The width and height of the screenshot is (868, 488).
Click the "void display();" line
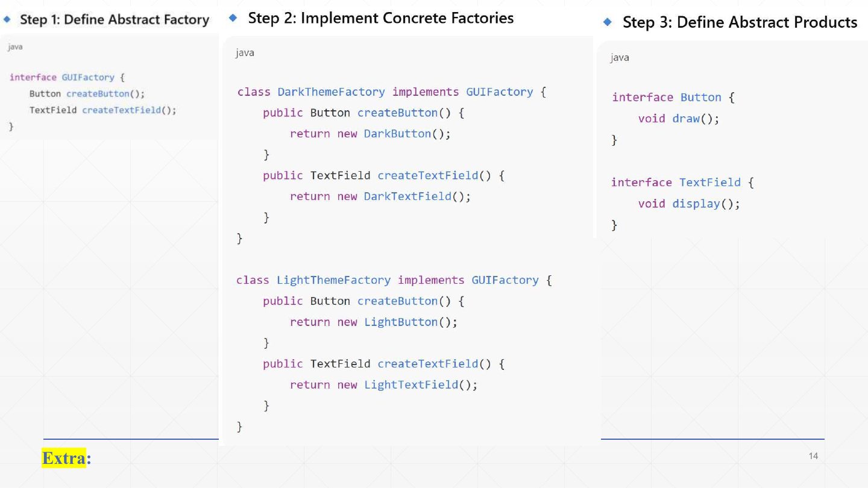(689, 204)
